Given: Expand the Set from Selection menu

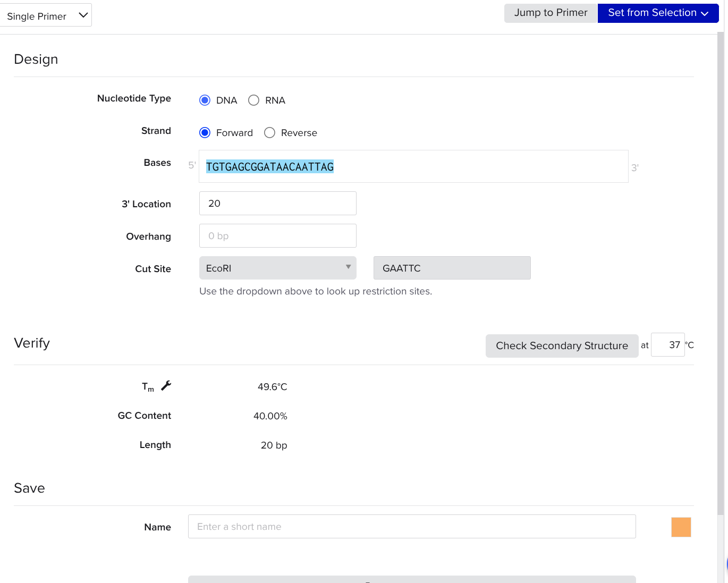Looking at the screenshot, I should pyautogui.click(x=658, y=13).
